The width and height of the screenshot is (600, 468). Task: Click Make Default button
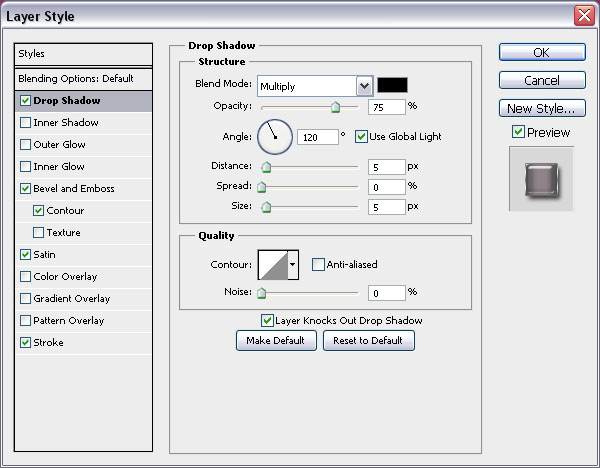[276, 340]
